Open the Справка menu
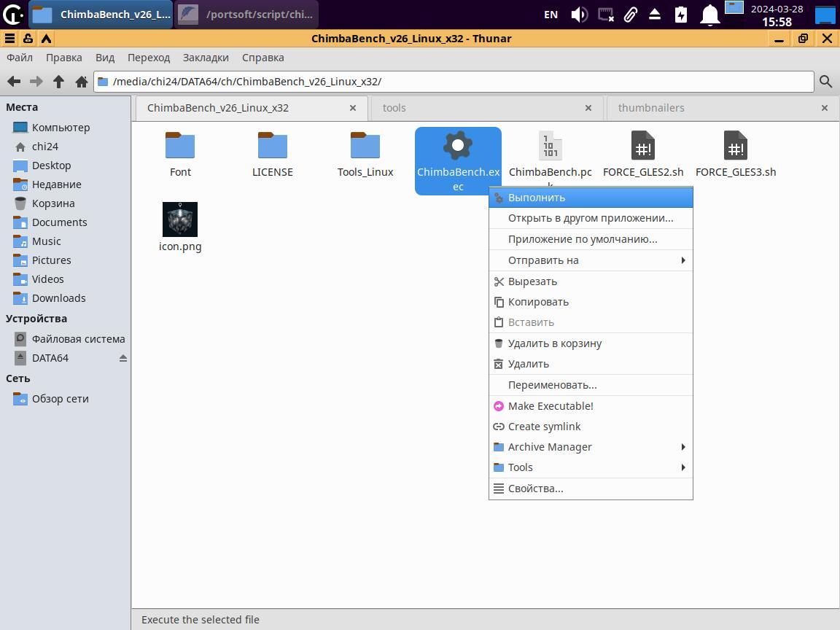This screenshot has width=840, height=630. 263,58
